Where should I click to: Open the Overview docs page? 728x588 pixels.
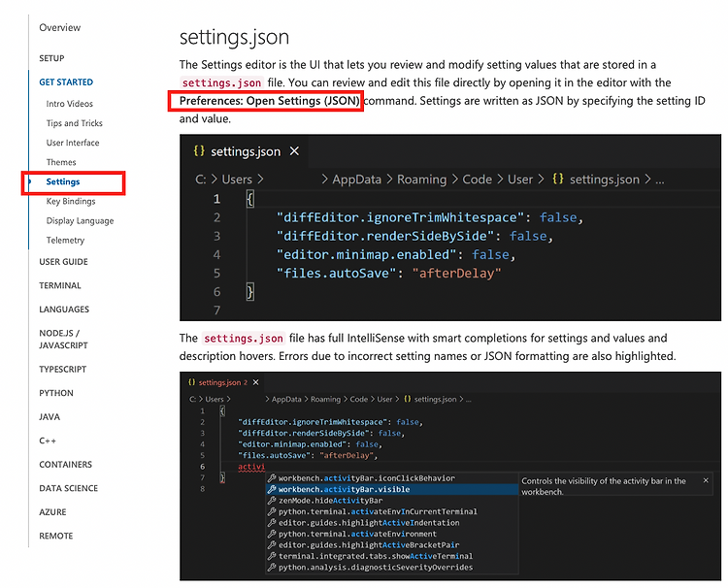pyautogui.click(x=60, y=27)
